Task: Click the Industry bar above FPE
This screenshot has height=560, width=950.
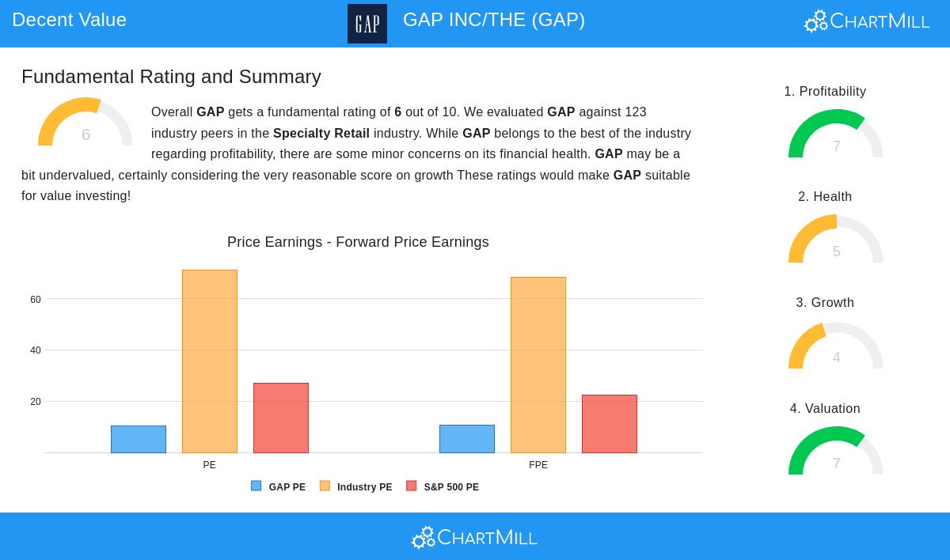Action: click(538, 365)
